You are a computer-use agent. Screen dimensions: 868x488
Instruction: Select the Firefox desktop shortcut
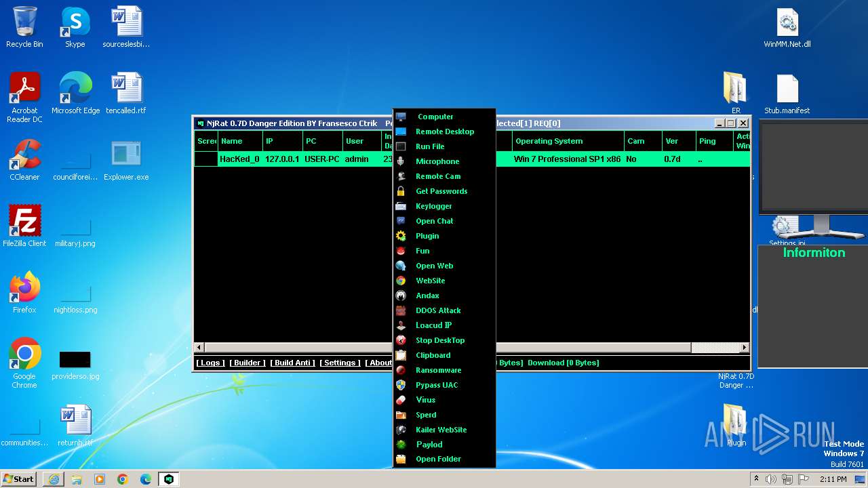click(x=24, y=293)
